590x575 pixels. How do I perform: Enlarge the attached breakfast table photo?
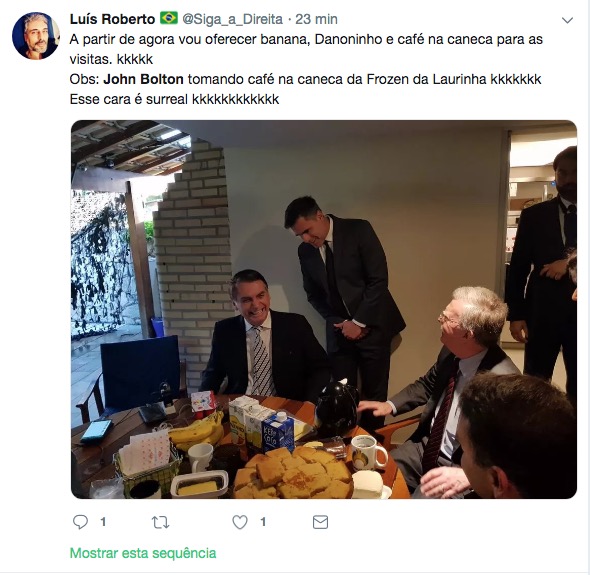324,309
